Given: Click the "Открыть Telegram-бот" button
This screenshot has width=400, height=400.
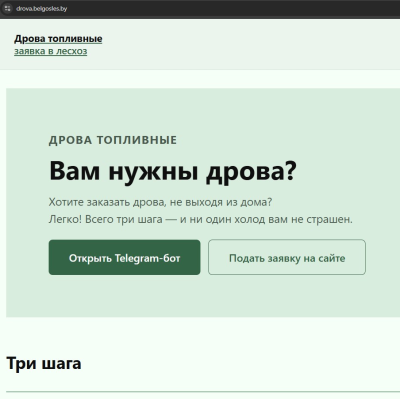Looking at the screenshot, I should (x=124, y=257).
